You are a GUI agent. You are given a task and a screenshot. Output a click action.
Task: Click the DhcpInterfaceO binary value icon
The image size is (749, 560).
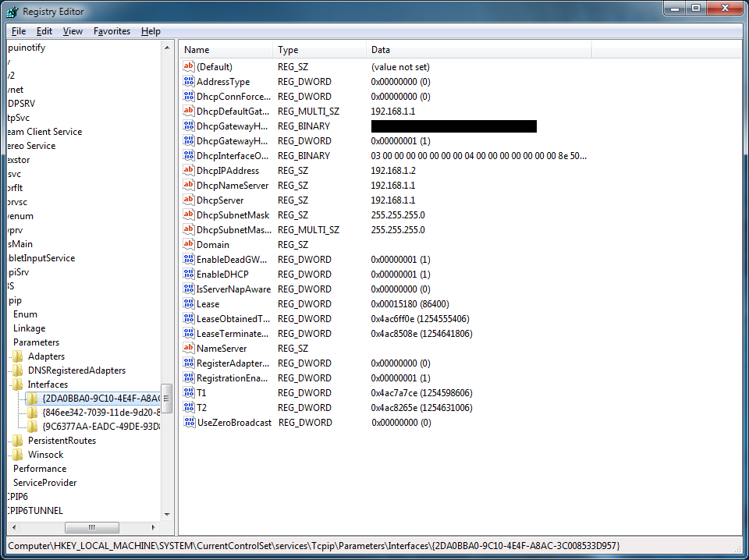coord(189,156)
